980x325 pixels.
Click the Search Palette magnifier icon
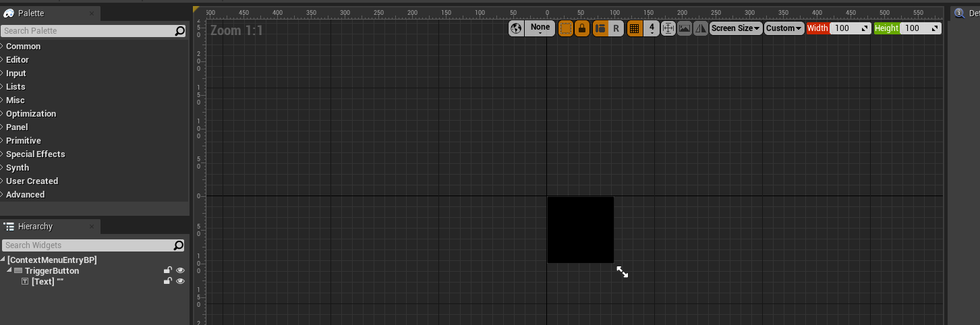tap(179, 31)
